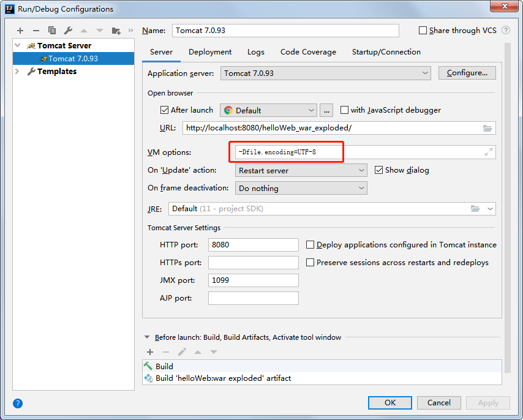The image size is (523, 420).
Task: Switch to the Startup/Connection tab
Action: [386, 52]
